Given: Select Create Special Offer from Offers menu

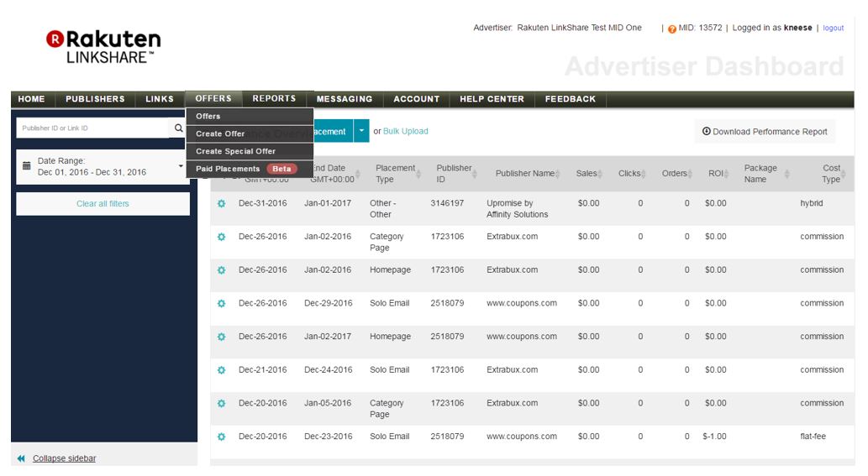Looking at the screenshot, I should (235, 151).
